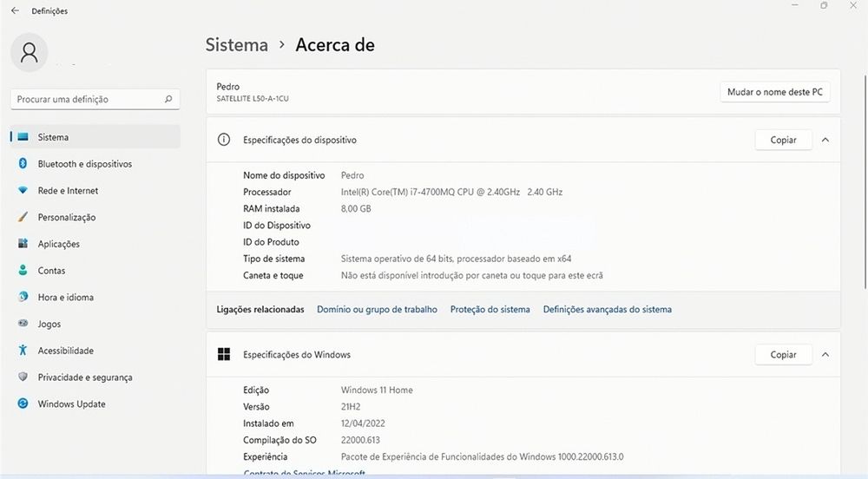Click the Personalização paintbrush icon
The width and height of the screenshot is (868, 479).
[x=23, y=218]
